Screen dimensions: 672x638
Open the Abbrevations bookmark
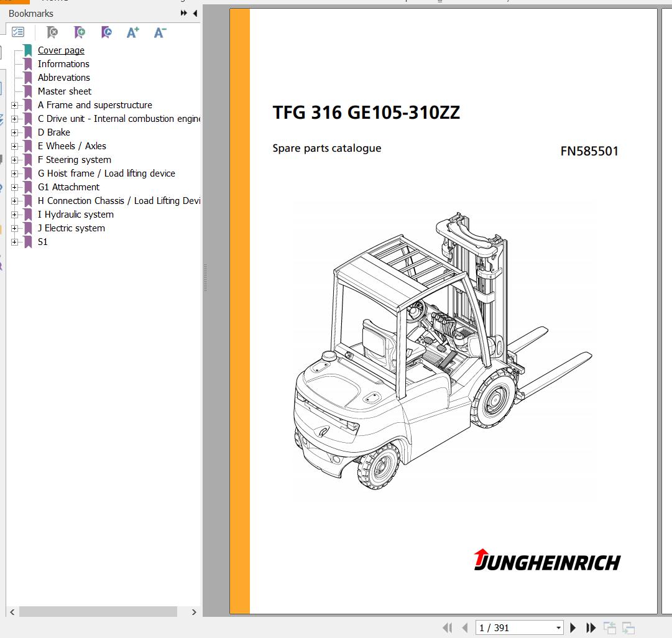point(63,78)
